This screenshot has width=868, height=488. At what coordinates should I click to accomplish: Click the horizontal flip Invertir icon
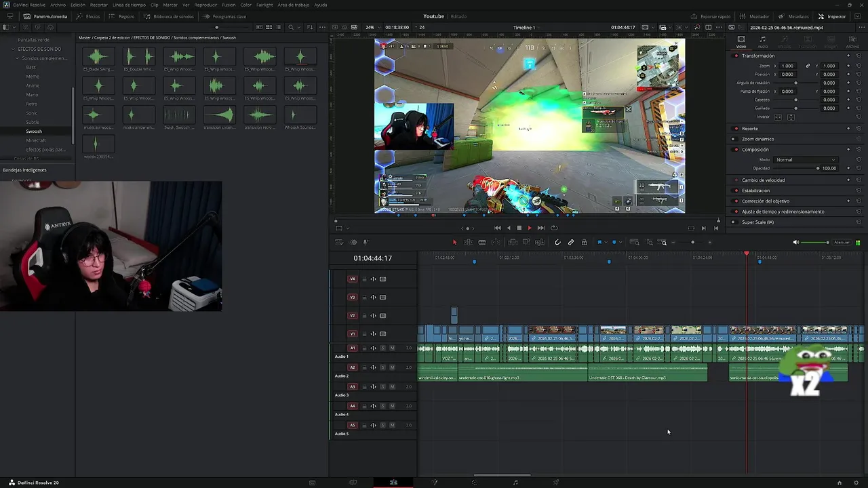click(778, 117)
